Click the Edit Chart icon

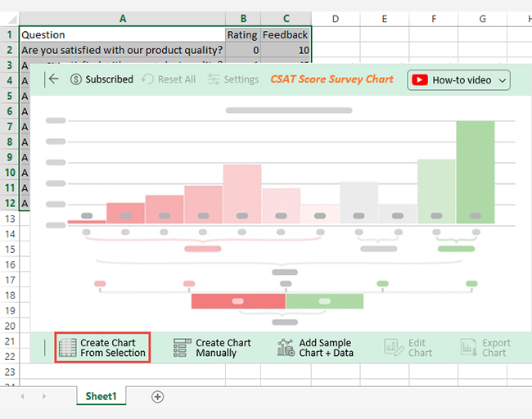click(x=394, y=348)
